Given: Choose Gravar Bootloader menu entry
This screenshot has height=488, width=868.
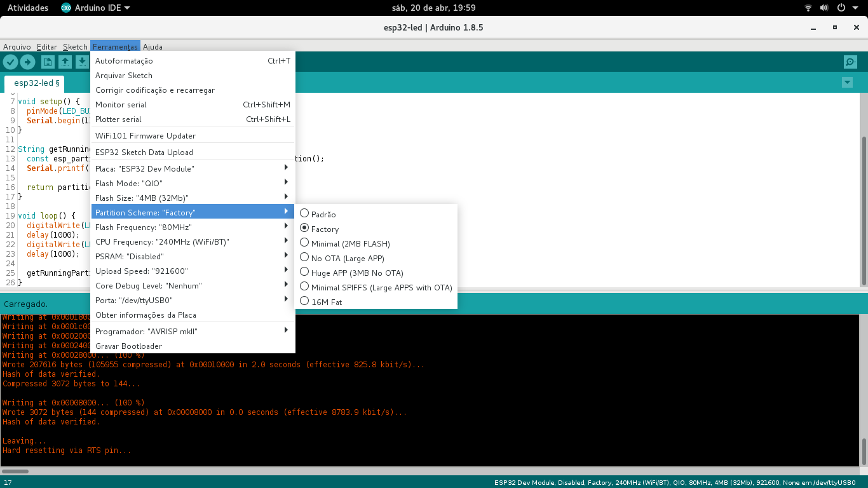Looking at the screenshot, I should click(x=193, y=346).
